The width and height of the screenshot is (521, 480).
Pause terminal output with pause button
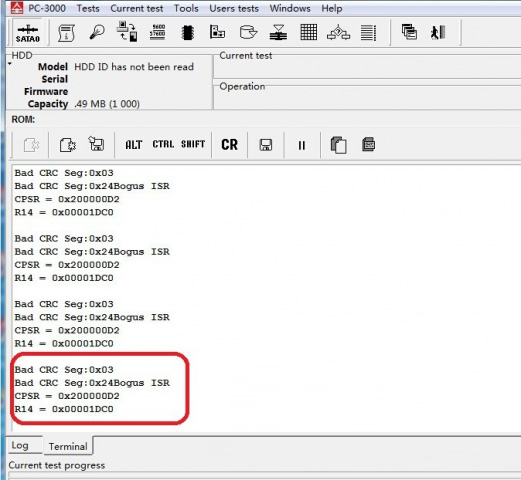[302, 145]
